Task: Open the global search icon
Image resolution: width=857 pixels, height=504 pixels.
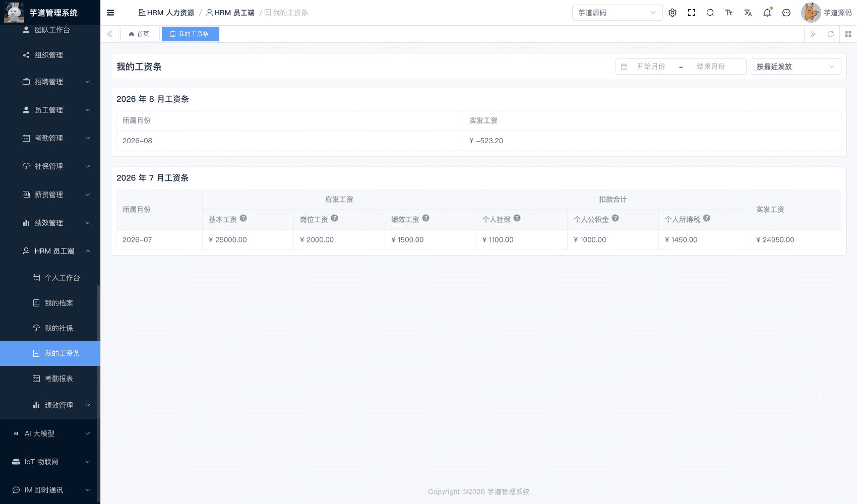Action: tap(710, 13)
